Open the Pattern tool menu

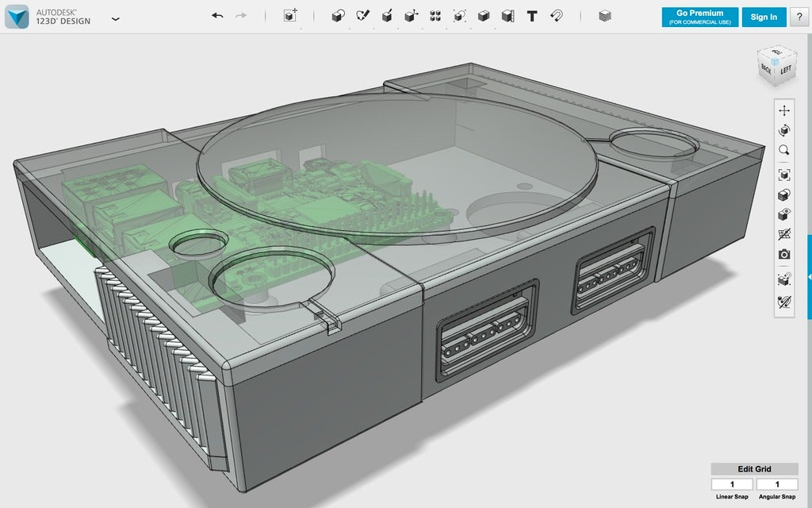[x=435, y=16]
